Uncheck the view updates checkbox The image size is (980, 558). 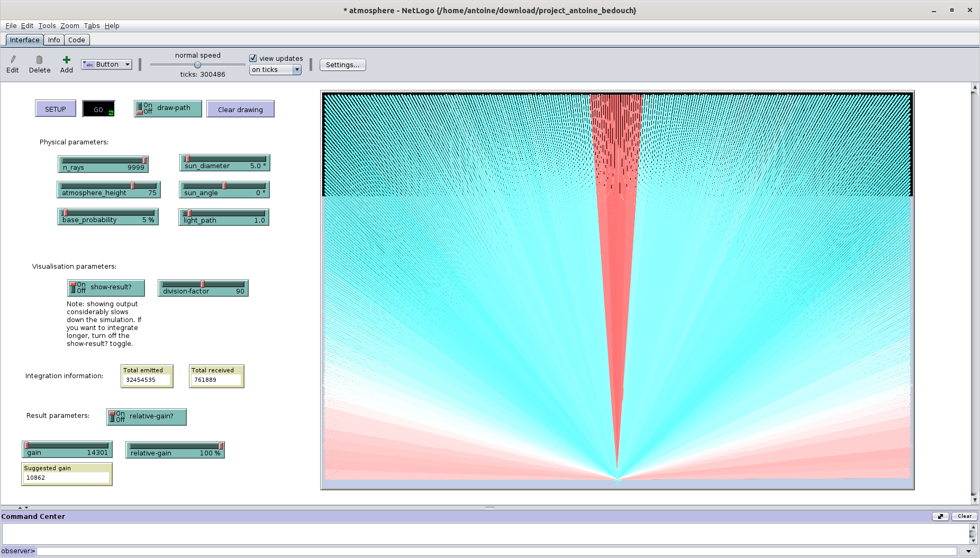coord(253,58)
